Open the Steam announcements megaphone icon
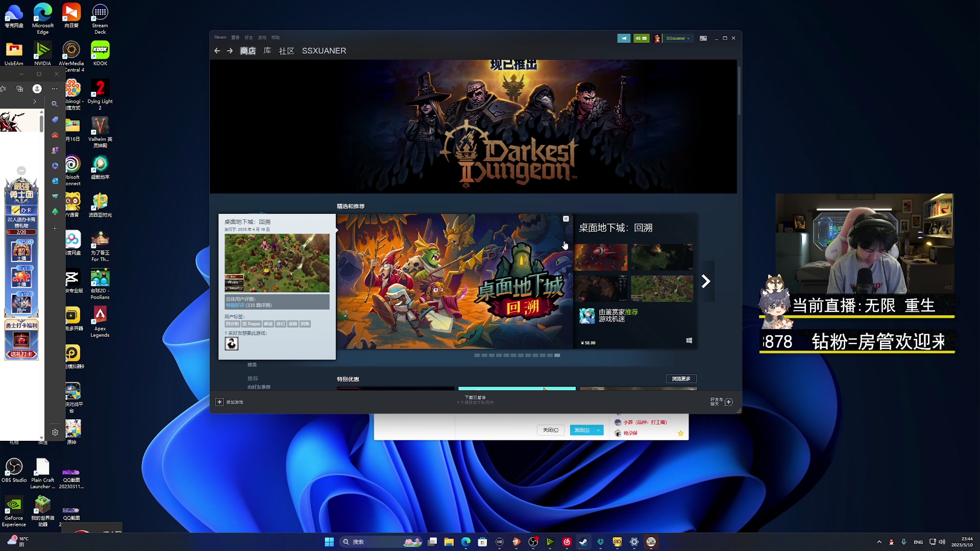 [x=624, y=38]
